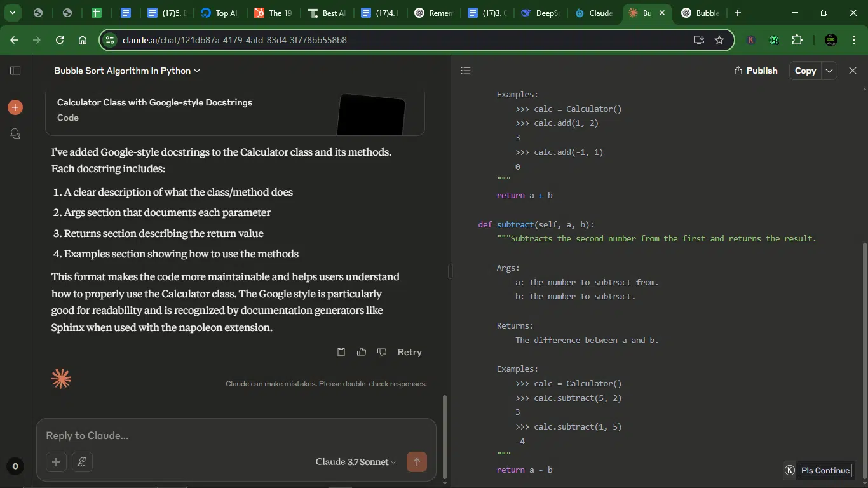Viewport: 868px width, 488px height.
Task: Go to browser home page
Action: click(83, 40)
